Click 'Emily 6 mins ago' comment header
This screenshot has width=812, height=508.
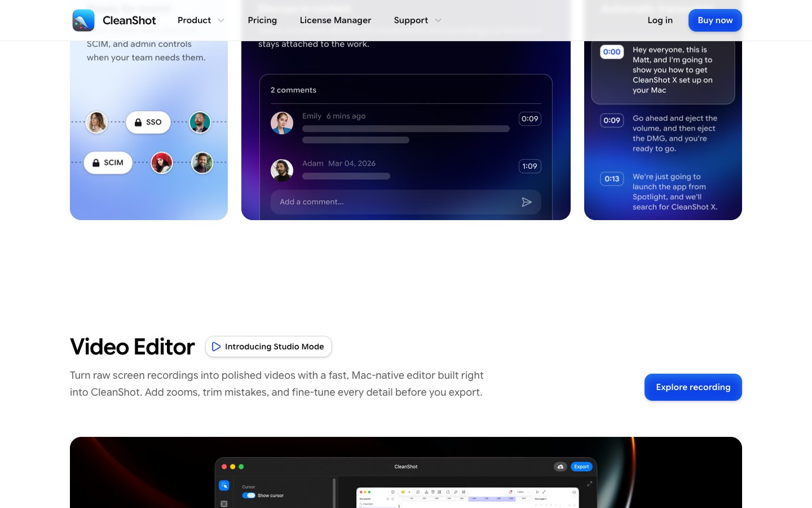[x=334, y=116]
